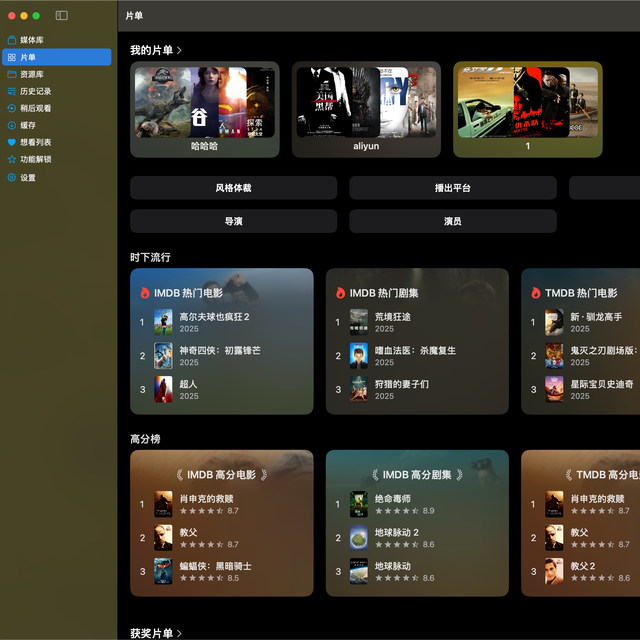Click the heart icon beside 想看列表
This screenshot has width=640, height=640.
pos(12,142)
